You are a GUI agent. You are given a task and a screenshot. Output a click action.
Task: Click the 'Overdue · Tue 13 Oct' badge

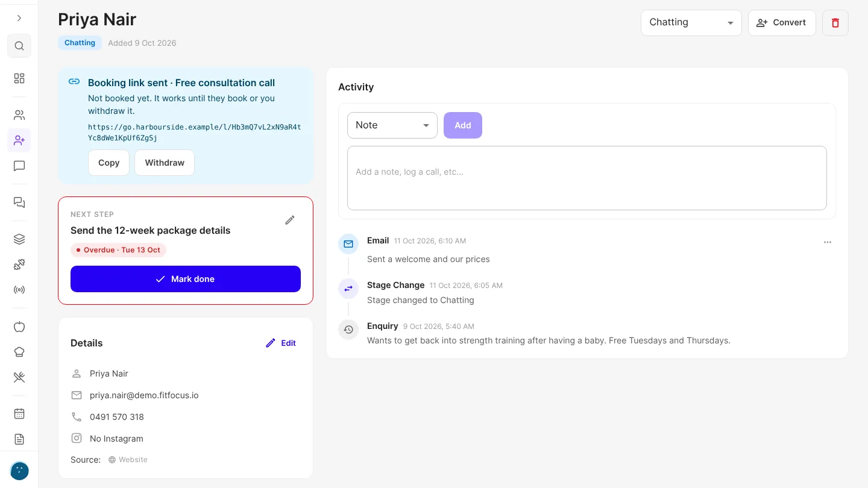pyautogui.click(x=119, y=250)
